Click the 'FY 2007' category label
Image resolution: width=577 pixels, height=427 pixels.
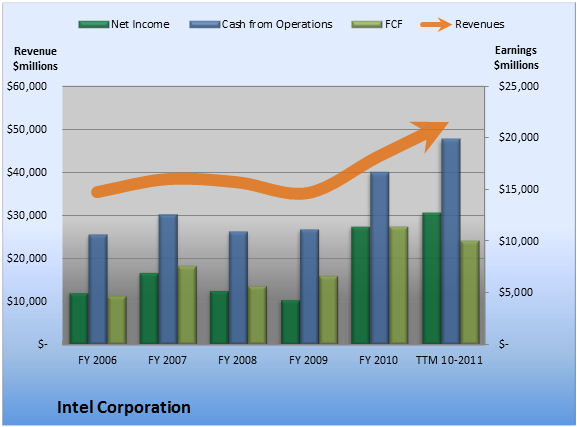point(167,360)
